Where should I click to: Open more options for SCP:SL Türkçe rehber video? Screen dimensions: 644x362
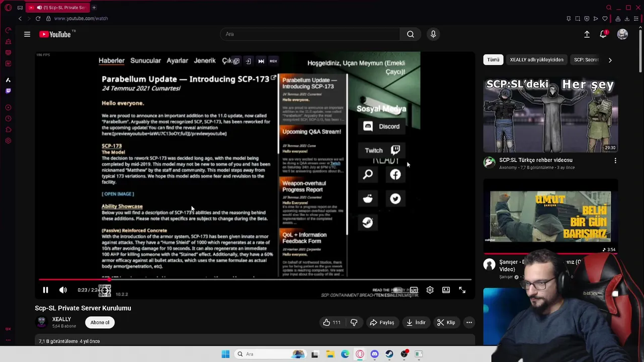(615, 161)
